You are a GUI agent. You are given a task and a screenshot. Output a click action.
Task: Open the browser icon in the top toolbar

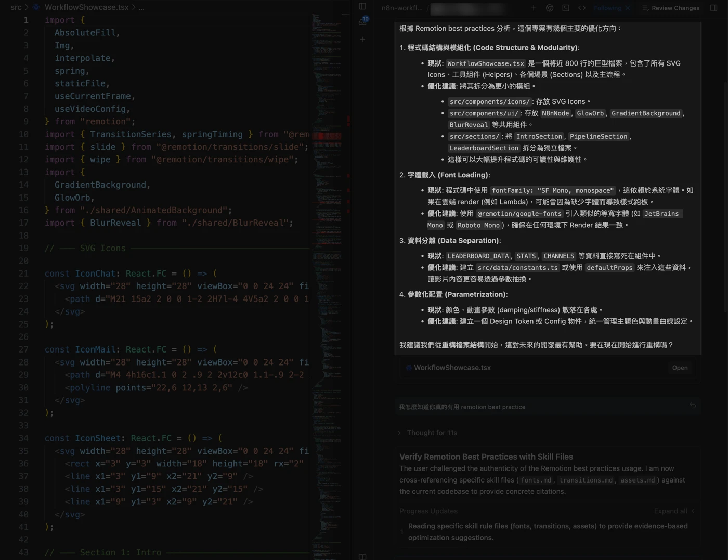point(550,8)
